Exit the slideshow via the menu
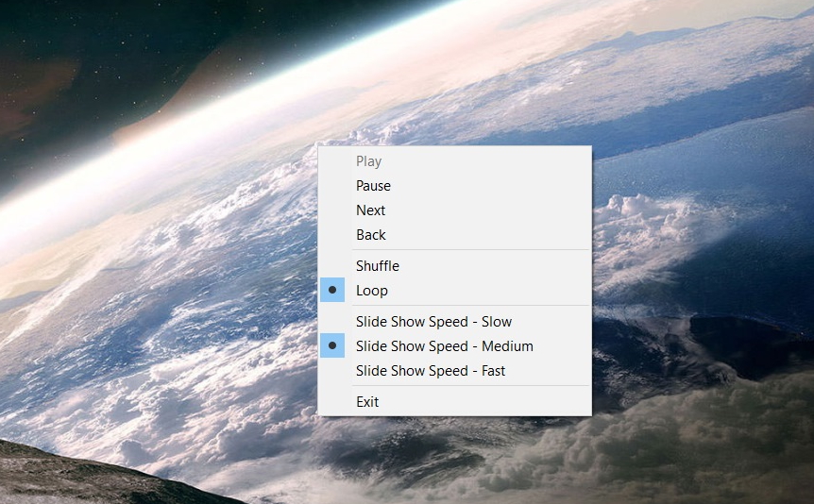Screen dimensions: 814x504 pyautogui.click(x=455, y=402)
